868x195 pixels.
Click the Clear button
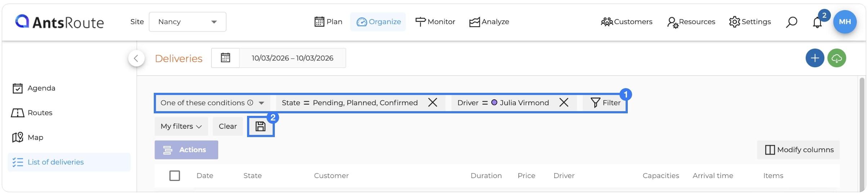click(228, 126)
